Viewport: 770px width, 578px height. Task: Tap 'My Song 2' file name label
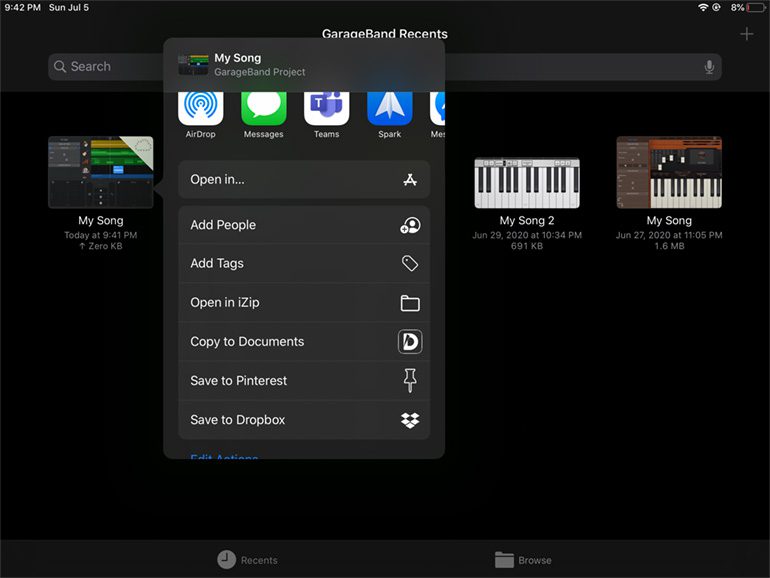(527, 220)
